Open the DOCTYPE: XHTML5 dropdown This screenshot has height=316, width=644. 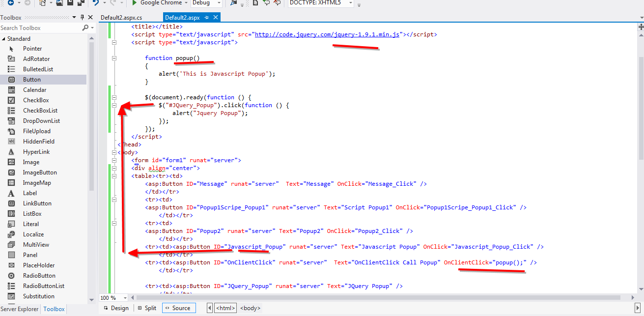tap(350, 3)
